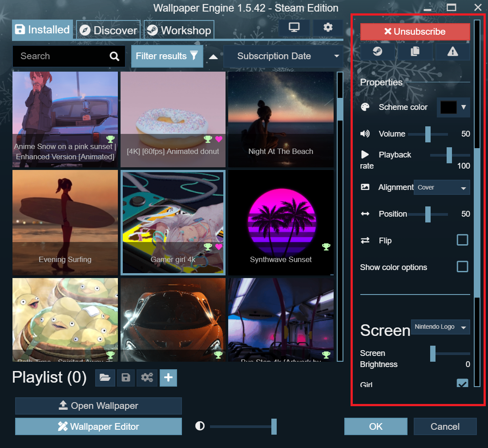The width and height of the screenshot is (488, 448).
Task: Open the monitor display setup icon
Action: click(294, 28)
